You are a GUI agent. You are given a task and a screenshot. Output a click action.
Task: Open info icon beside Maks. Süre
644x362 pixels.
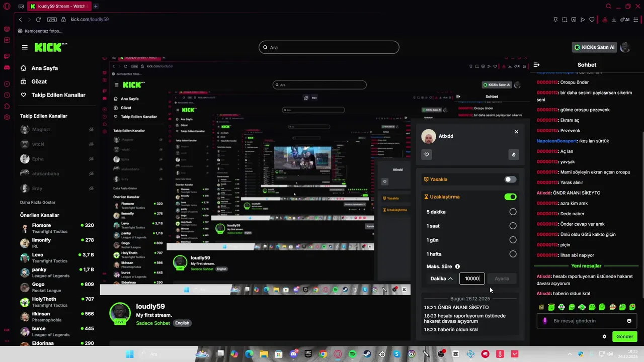tap(457, 266)
